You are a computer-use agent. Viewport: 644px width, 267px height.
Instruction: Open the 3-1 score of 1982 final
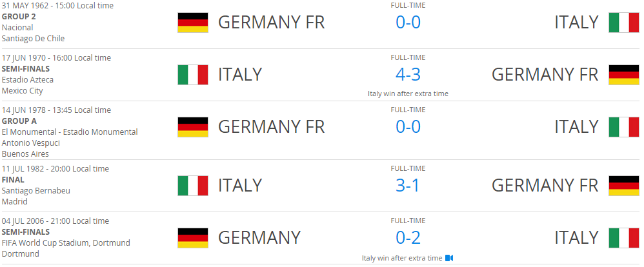[408, 185]
